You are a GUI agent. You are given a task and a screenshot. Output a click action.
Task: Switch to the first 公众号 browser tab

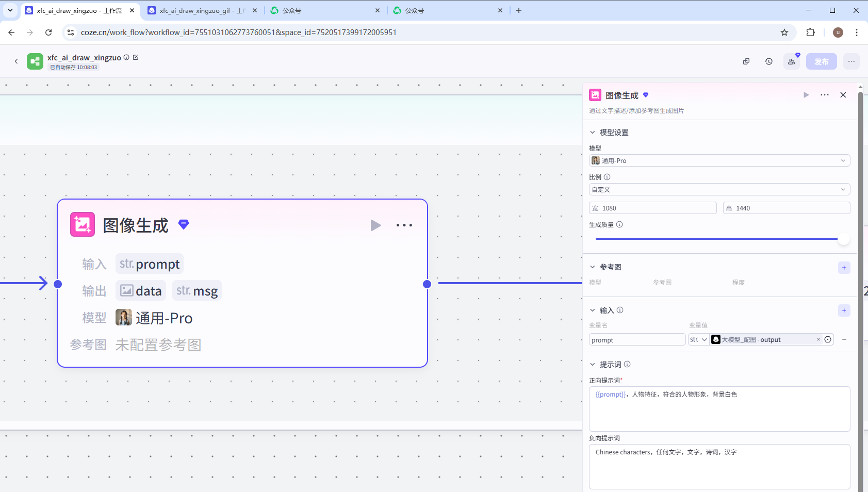tap(325, 10)
